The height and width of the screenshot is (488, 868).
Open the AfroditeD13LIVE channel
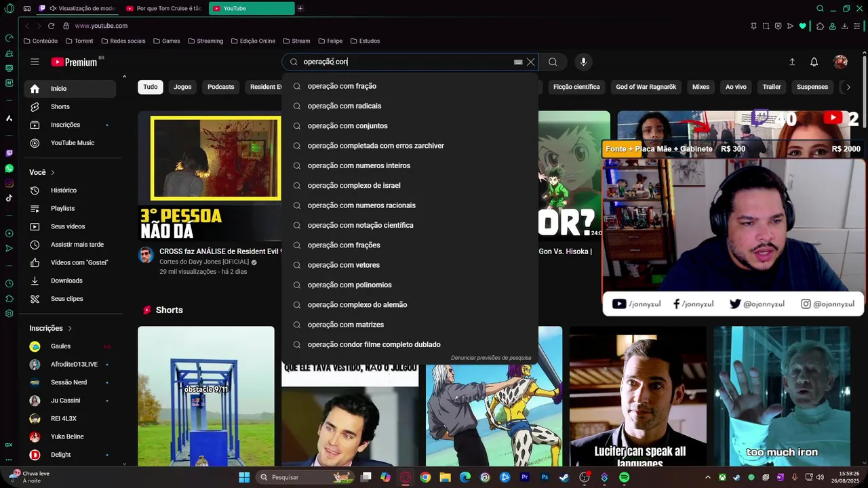click(x=70, y=365)
